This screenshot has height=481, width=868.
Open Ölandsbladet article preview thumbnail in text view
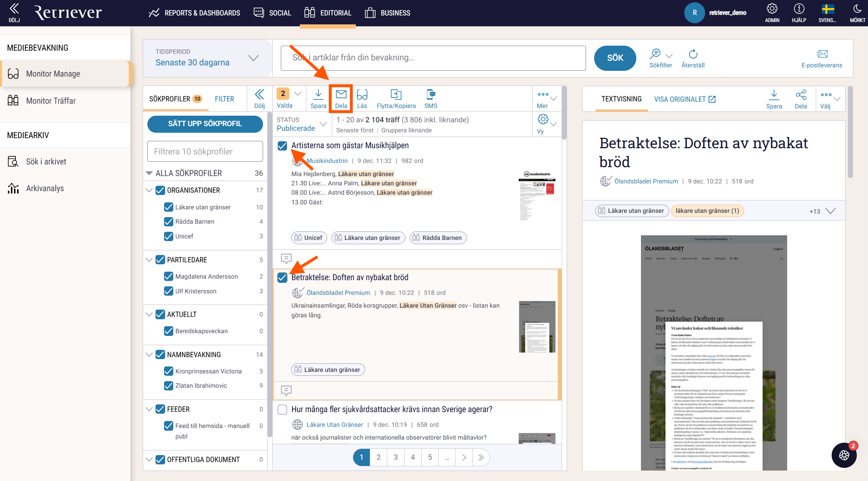tap(714, 353)
